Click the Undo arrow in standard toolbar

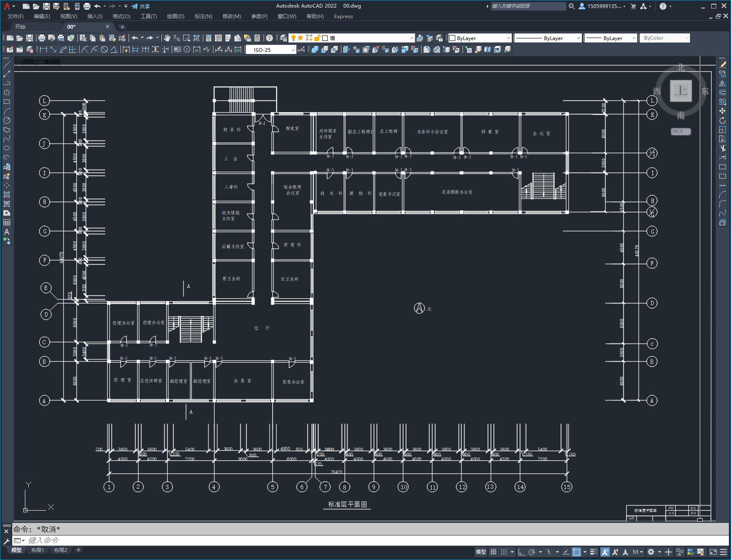pos(135,38)
